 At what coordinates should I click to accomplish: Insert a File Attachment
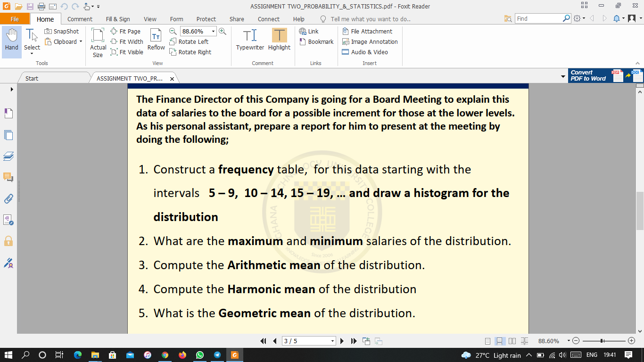(367, 31)
